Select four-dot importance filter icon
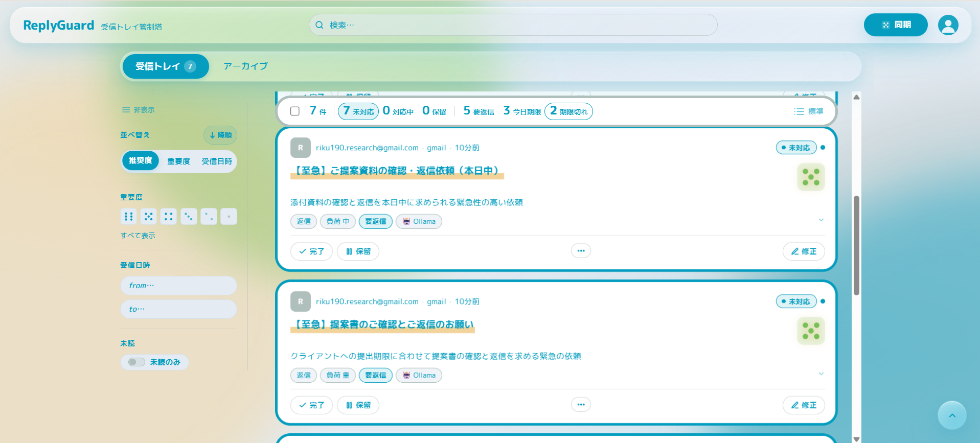Image resolution: width=980 pixels, height=443 pixels. tap(169, 217)
